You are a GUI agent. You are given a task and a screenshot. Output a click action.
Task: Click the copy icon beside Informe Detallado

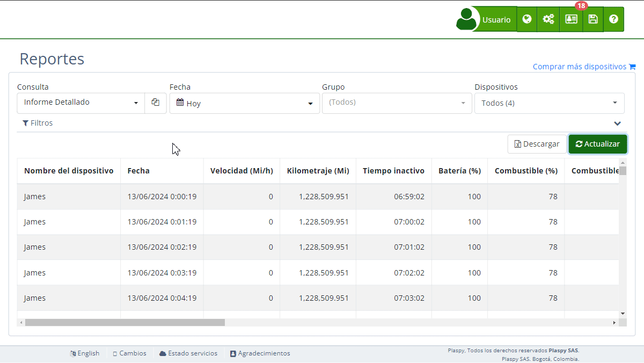[156, 103]
